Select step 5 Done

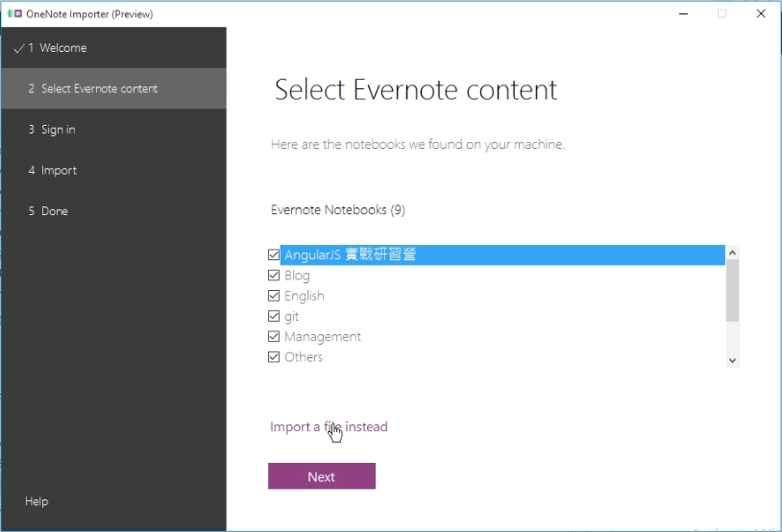[113, 211]
